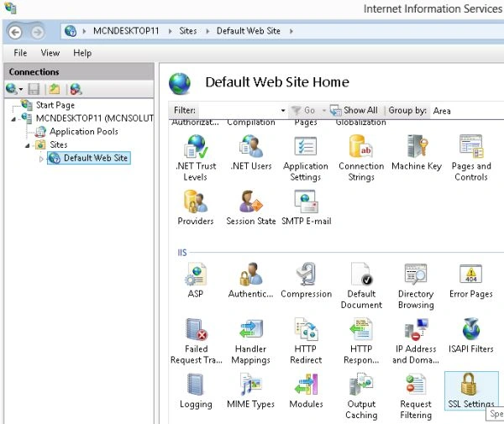
Task: Expand arrow after Sites breadcrumb
Action: tap(207, 31)
